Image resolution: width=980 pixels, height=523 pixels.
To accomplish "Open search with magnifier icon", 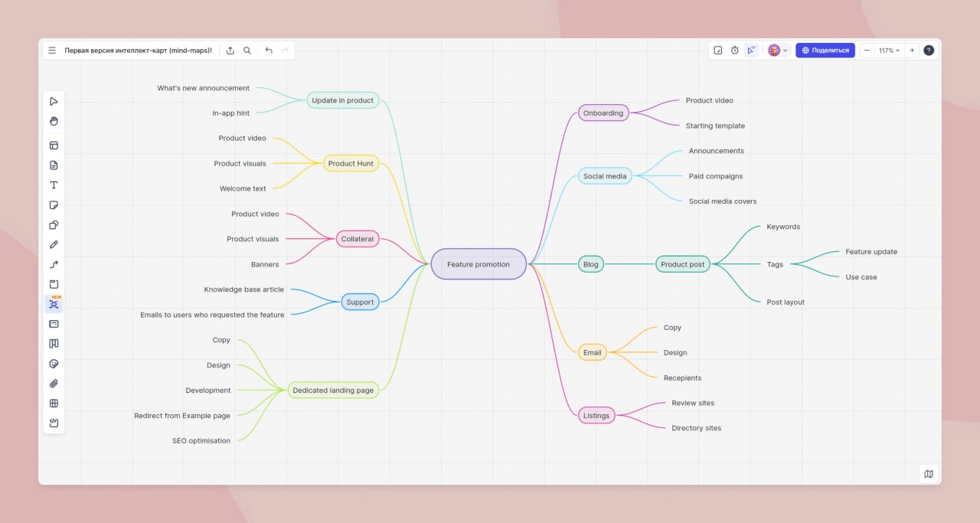I will point(247,51).
